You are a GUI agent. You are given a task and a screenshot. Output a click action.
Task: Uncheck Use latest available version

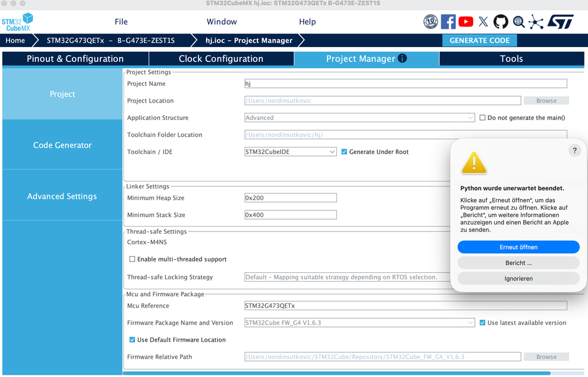click(483, 323)
